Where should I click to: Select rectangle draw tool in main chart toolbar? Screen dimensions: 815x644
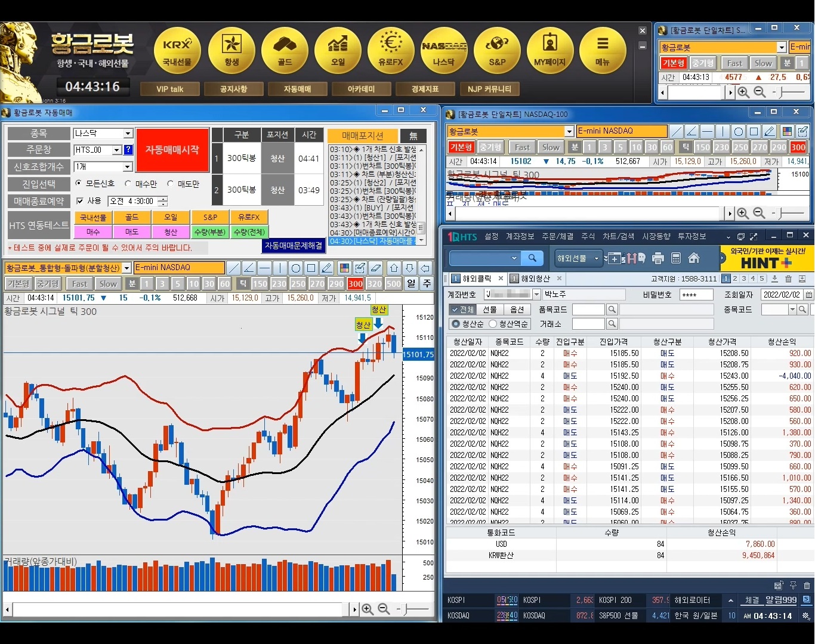point(311,268)
